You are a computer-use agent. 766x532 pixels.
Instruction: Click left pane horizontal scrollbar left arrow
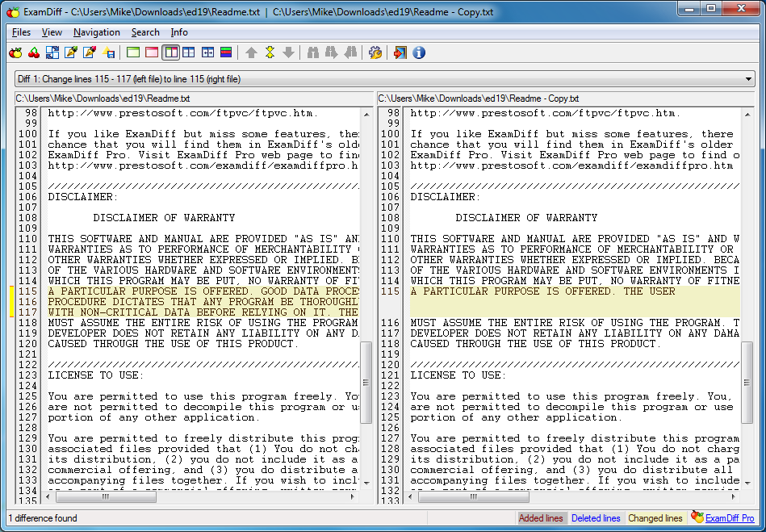tap(48, 496)
